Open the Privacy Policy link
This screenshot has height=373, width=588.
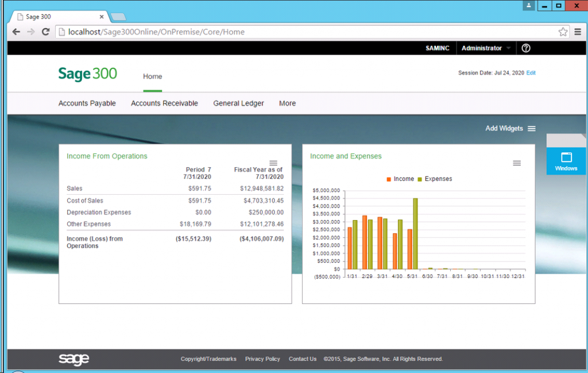262,359
